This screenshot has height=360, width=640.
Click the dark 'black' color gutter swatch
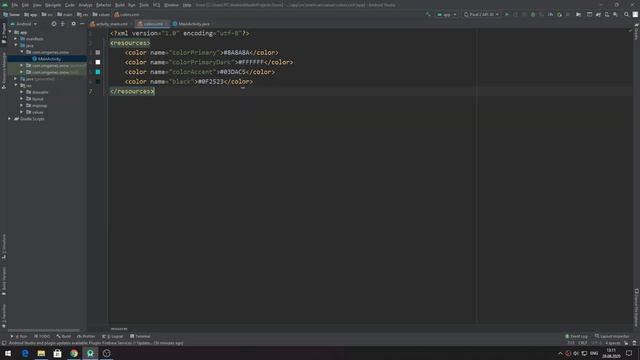pos(98,82)
